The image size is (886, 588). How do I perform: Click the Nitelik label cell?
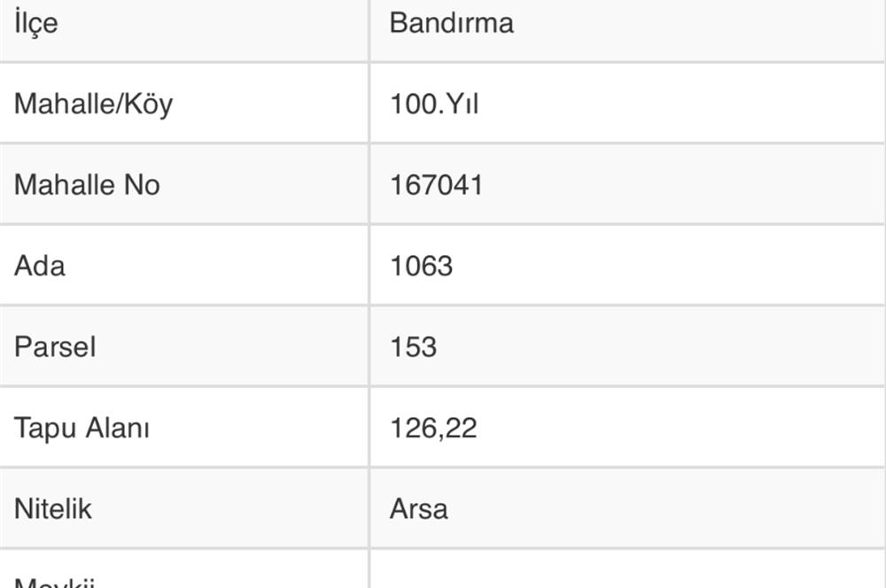[x=184, y=508]
